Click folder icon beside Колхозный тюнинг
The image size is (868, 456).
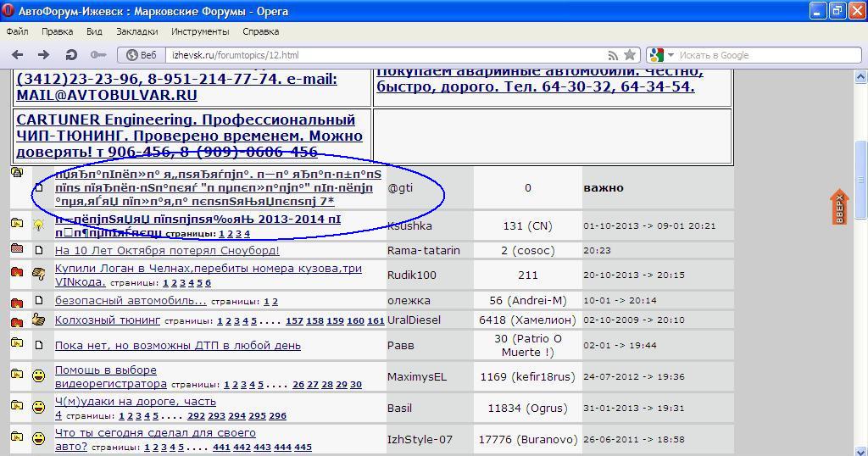17,321
